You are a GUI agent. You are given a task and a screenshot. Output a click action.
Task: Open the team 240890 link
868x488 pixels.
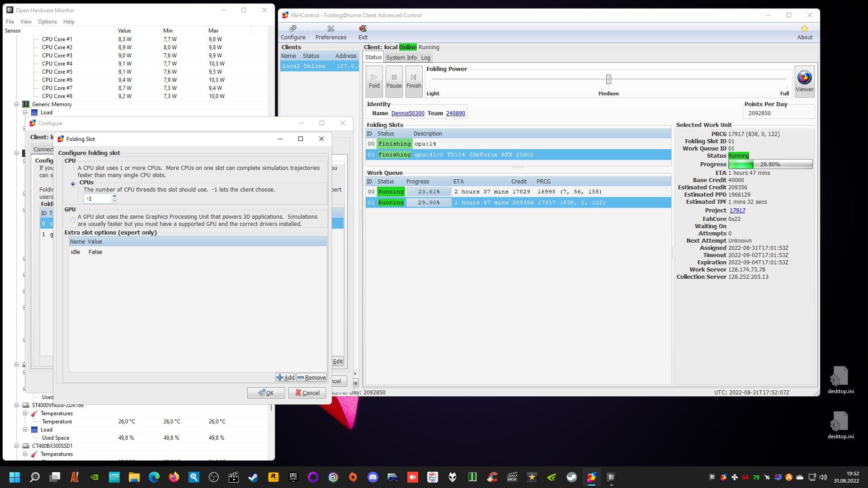(455, 113)
